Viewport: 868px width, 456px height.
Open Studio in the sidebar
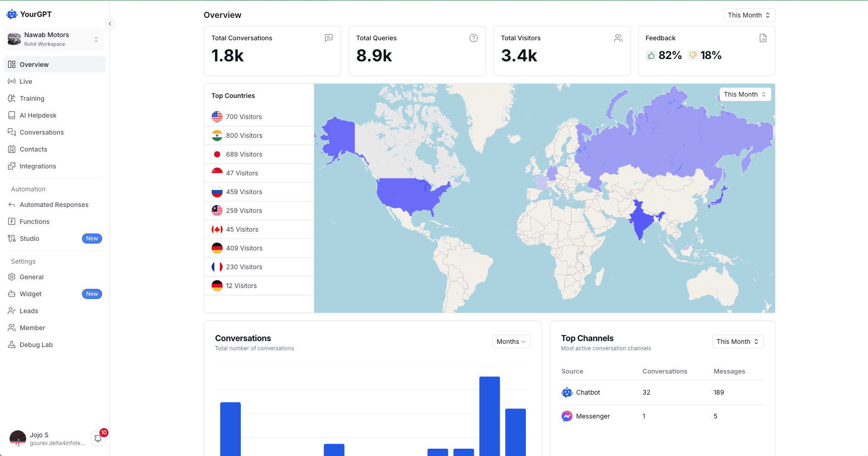pyautogui.click(x=55, y=239)
